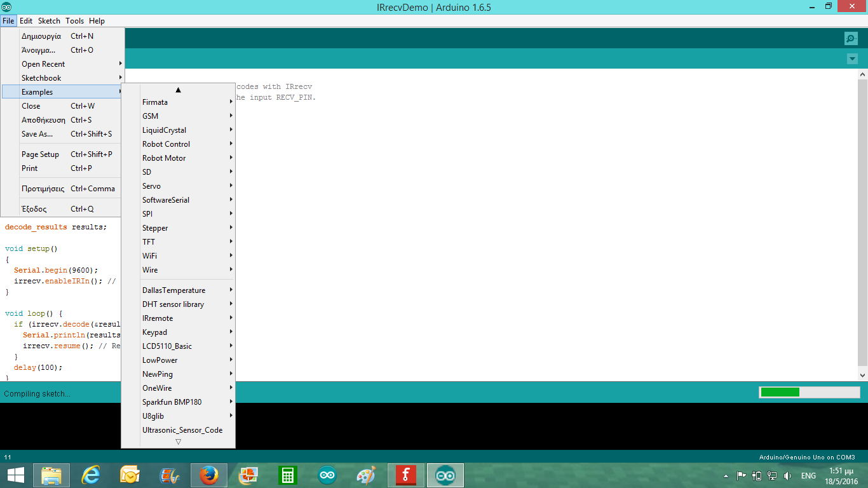Open the mail envelope taskbar icon
868x488 pixels.
(130, 475)
